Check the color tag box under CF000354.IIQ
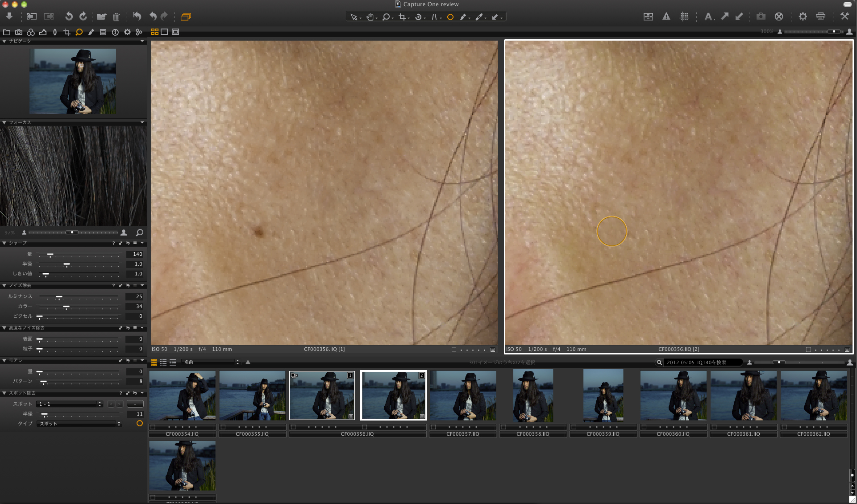The height and width of the screenshot is (504, 857). coord(153,427)
